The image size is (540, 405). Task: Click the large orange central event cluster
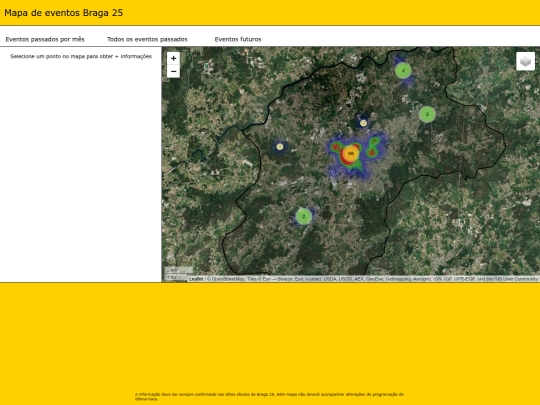(351, 154)
